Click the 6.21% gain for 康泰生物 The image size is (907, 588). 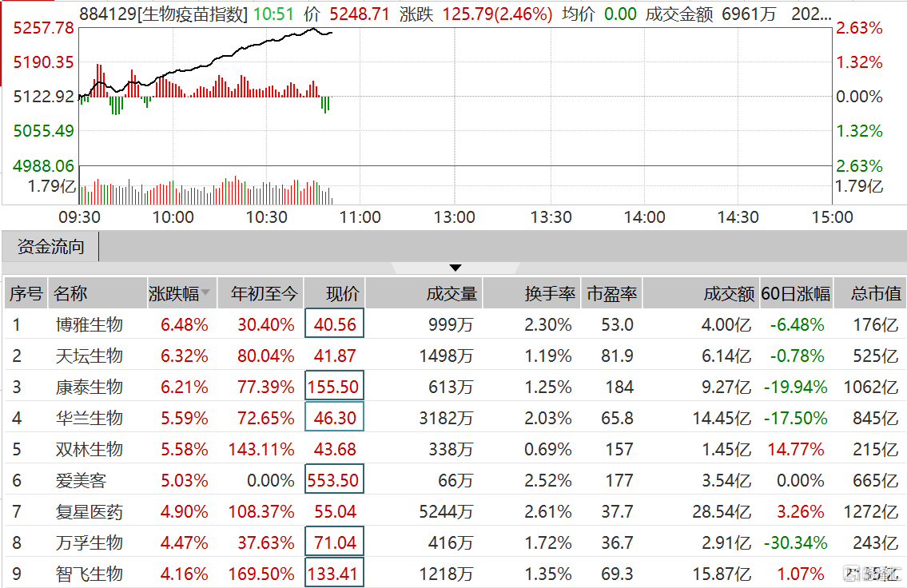[x=185, y=387]
